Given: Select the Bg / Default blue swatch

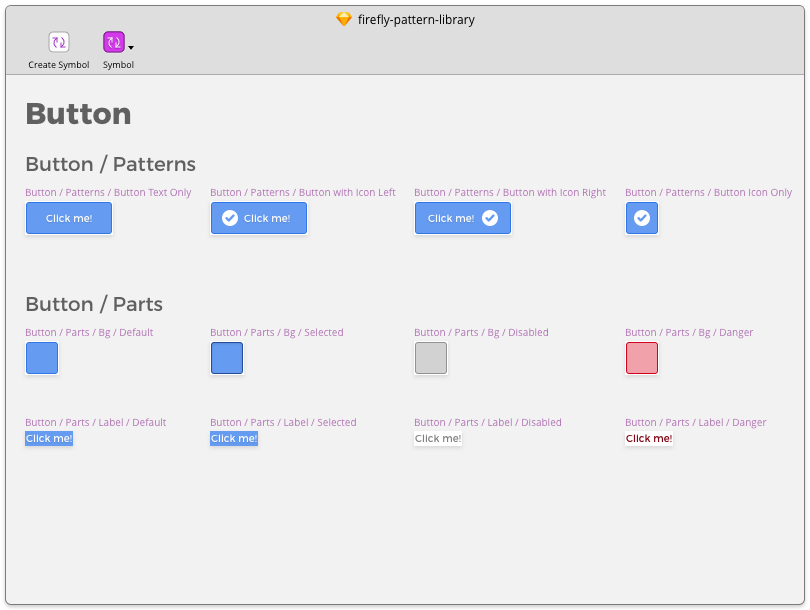Looking at the screenshot, I should click(42, 358).
